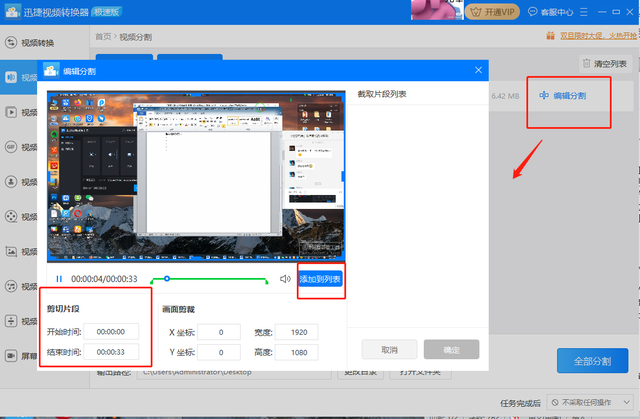The width and height of the screenshot is (640, 419).
Task: Close the 编辑分割 dialog
Action: click(478, 70)
